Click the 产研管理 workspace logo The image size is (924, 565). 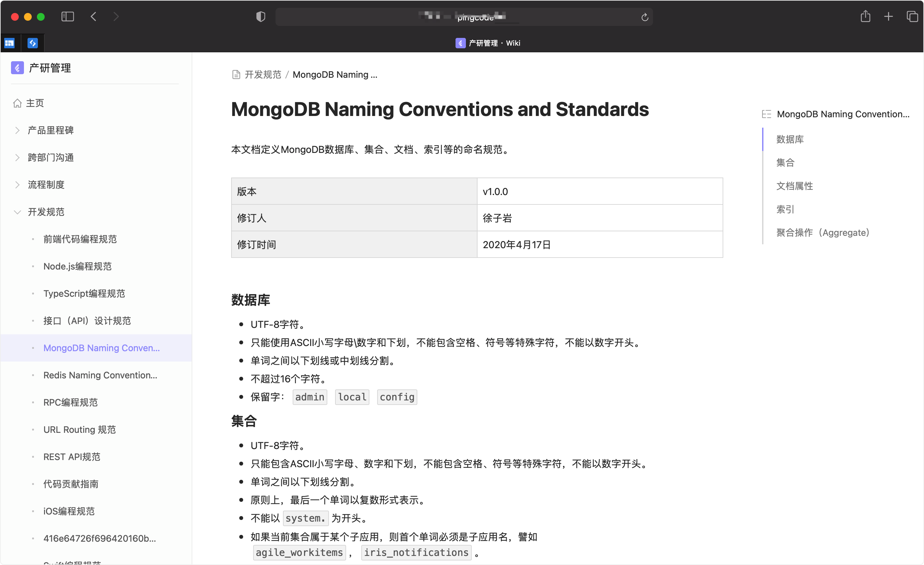(17, 68)
